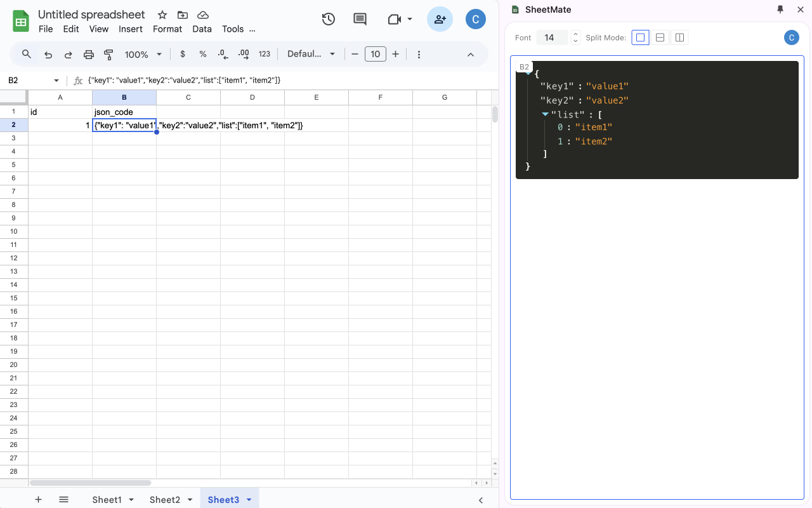
Task: Open the paint format tool
Action: (x=108, y=54)
